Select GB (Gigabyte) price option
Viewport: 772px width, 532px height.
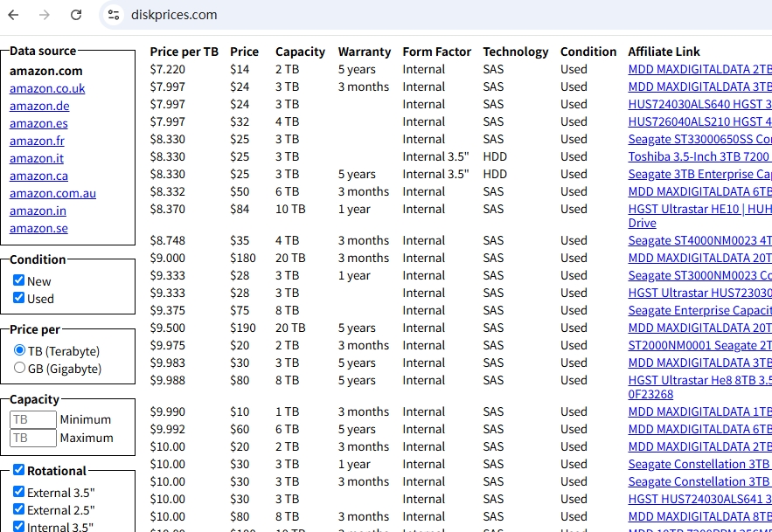(19, 368)
